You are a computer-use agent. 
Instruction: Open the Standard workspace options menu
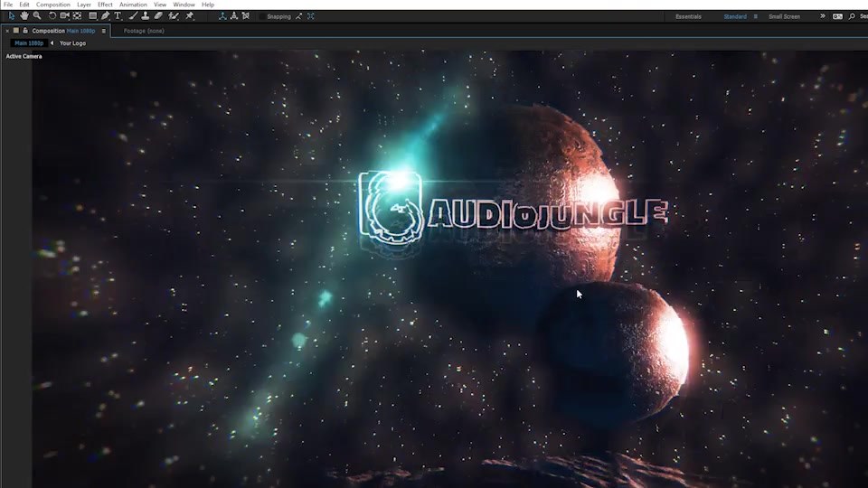756,16
